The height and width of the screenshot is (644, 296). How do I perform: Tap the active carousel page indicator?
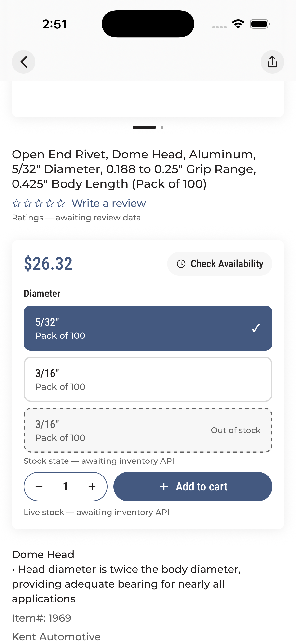[x=144, y=127]
